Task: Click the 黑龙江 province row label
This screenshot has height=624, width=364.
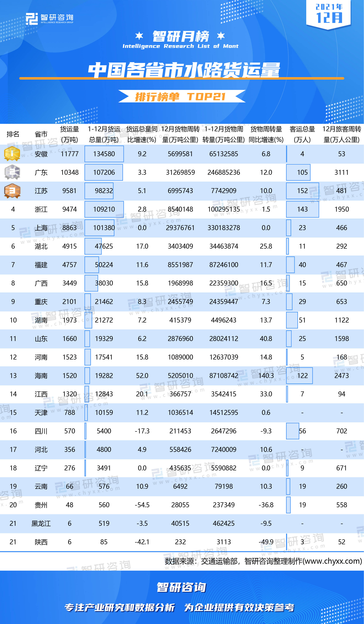Action: tap(41, 523)
